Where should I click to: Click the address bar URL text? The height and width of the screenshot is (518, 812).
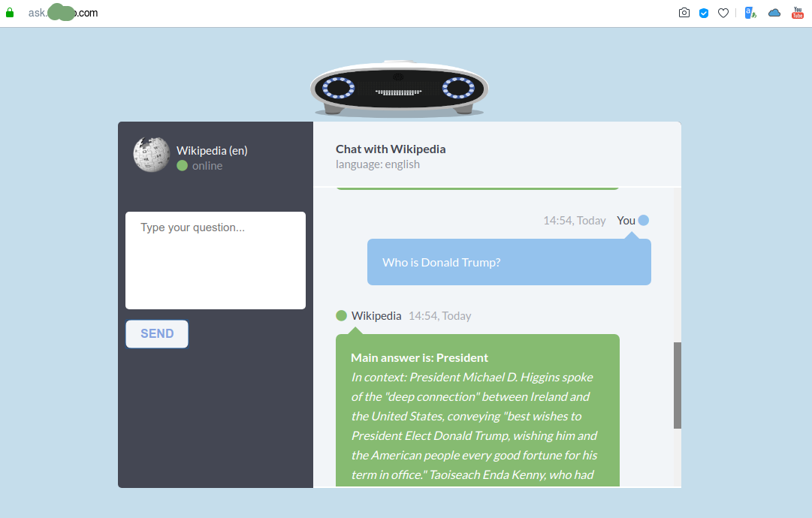coord(63,13)
